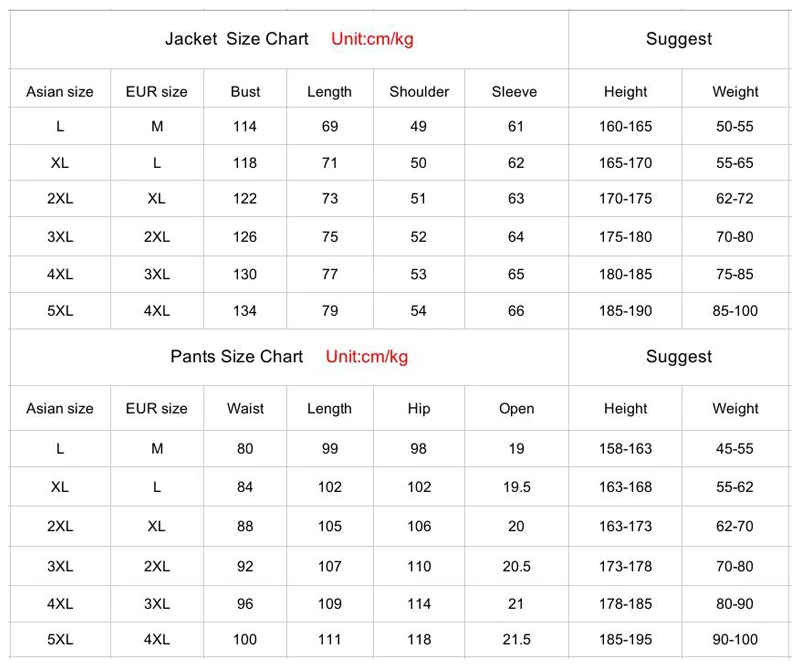800x667 pixels.
Task: Select pants waist value 100
Action: click(x=244, y=640)
